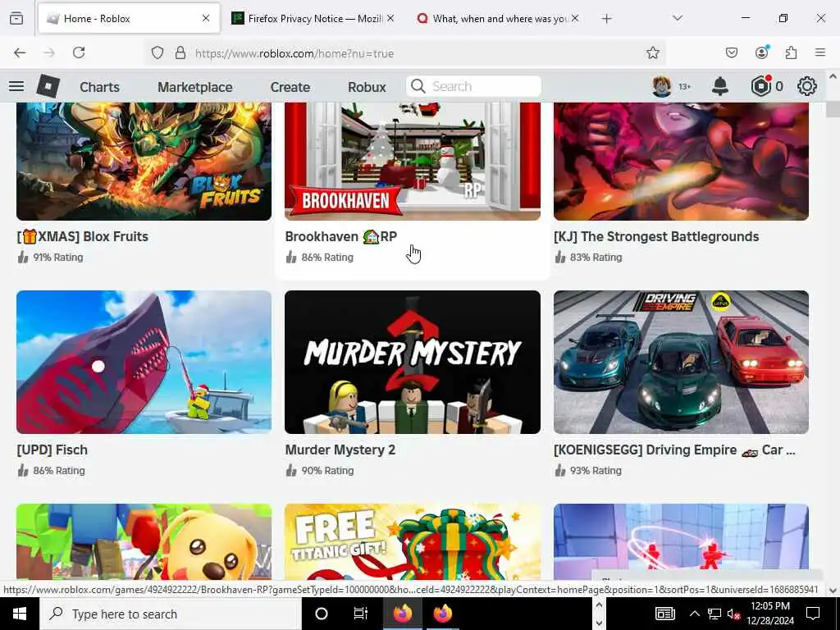
Task: Open a new browser tab
Action: coord(606,19)
